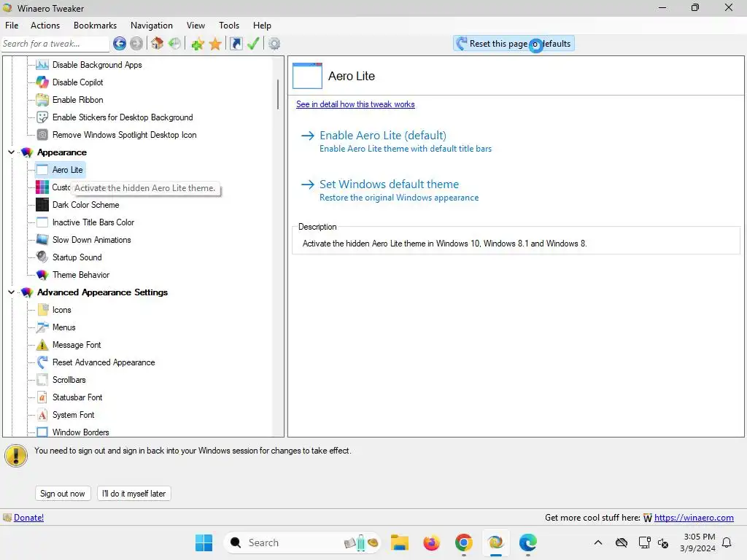Click the taskbar Search box
This screenshot has width=747, height=560.
(303, 542)
